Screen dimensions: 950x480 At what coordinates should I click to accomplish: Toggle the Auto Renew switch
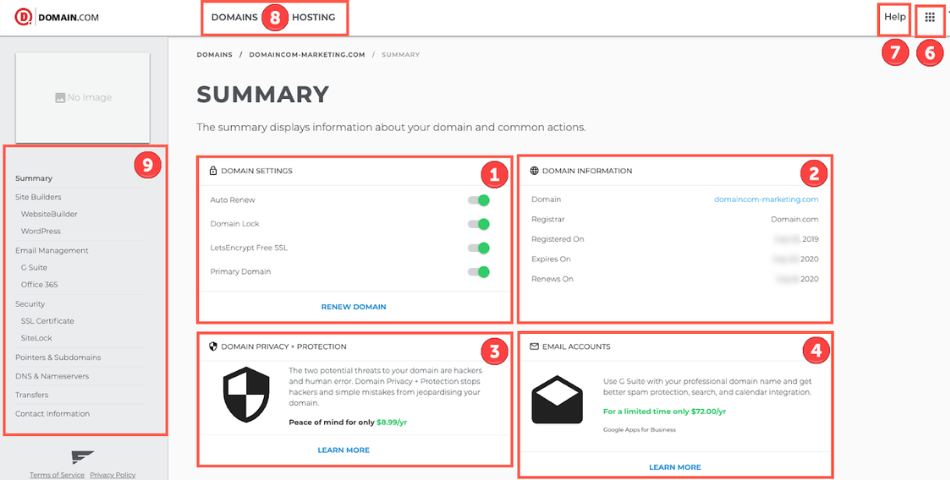click(x=479, y=200)
